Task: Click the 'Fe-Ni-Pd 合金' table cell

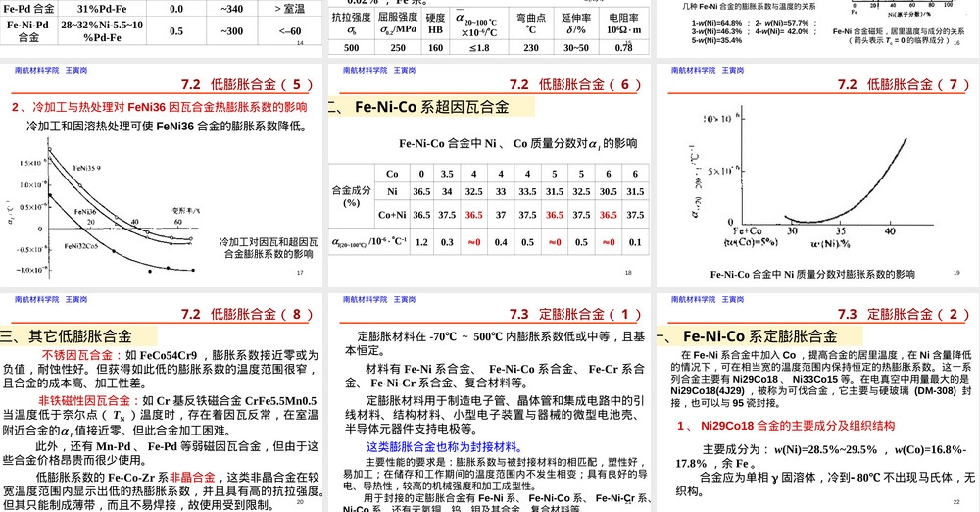Action: [28, 30]
